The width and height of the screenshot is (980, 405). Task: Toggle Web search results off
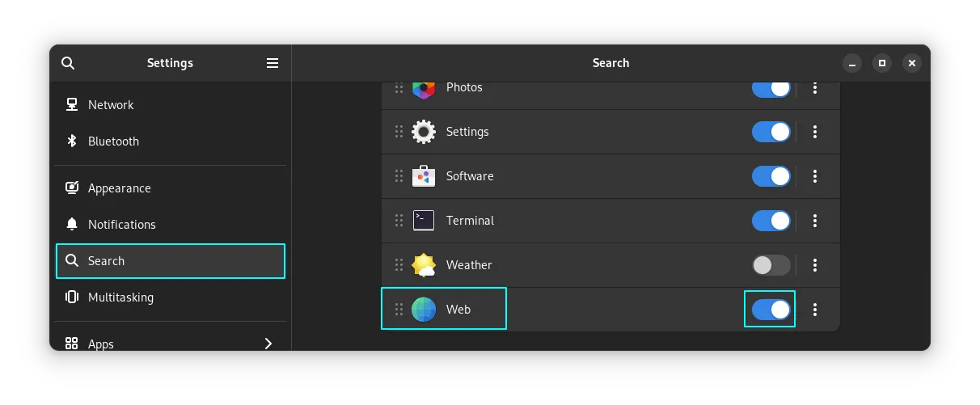[x=771, y=310]
